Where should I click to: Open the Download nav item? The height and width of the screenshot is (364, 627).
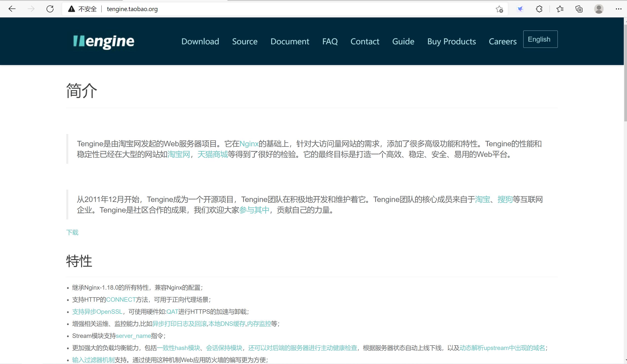pyautogui.click(x=200, y=41)
